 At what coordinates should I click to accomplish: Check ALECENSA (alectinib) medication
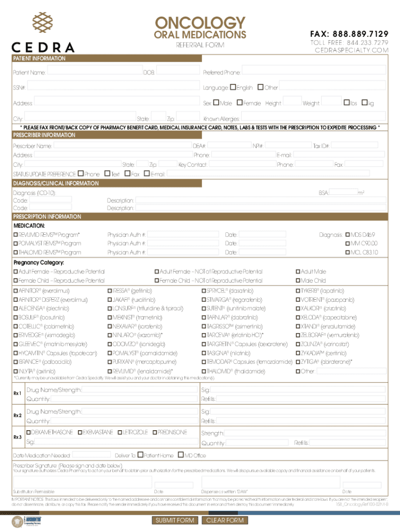pos(16,309)
